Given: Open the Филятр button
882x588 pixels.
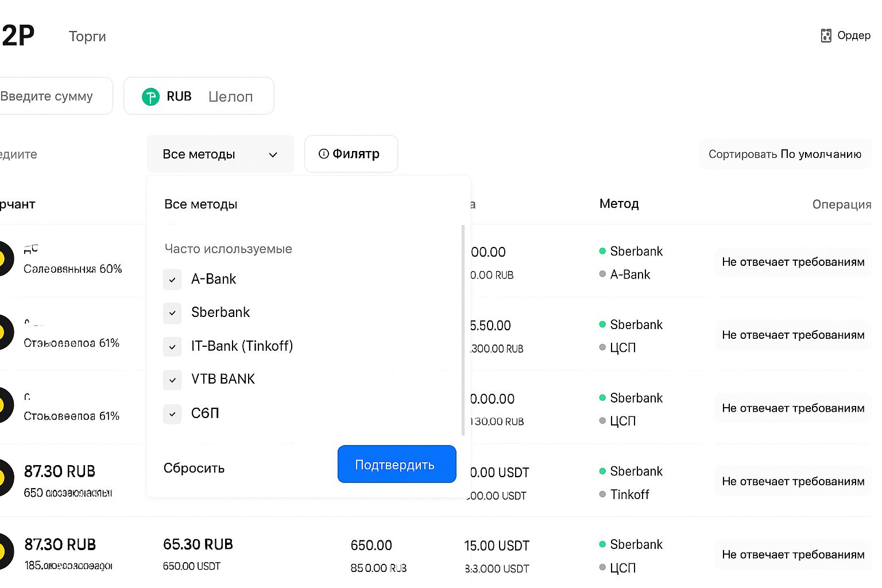Looking at the screenshot, I should point(351,154).
